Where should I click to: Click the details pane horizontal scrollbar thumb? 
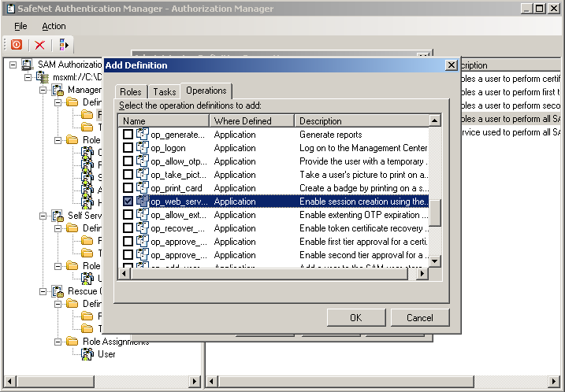coord(346,381)
